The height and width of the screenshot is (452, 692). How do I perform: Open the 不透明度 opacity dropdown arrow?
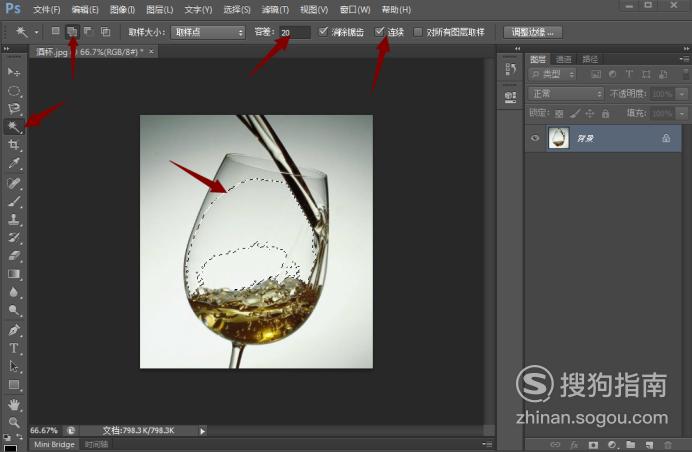(682, 94)
